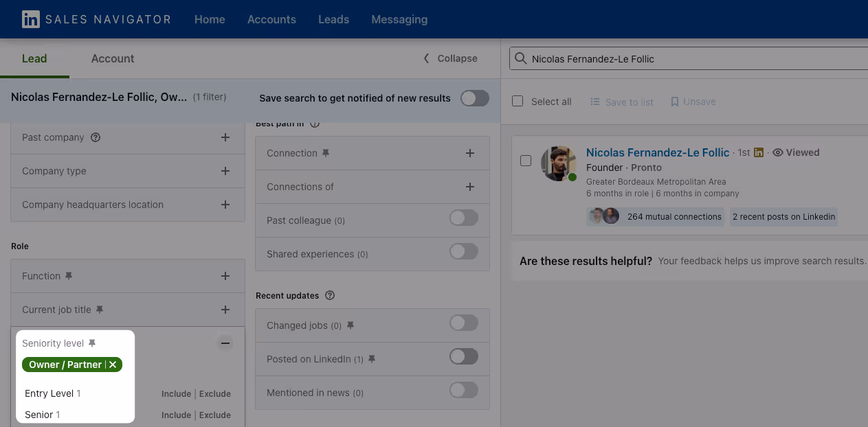
Task: Click 2 recent posts on Linkedin chip
Action: [784, 216]
